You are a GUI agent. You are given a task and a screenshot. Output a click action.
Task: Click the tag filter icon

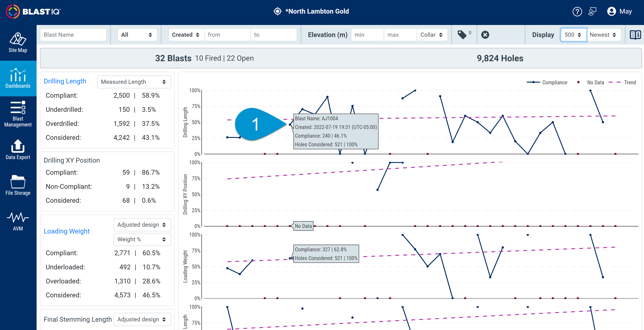462,35
